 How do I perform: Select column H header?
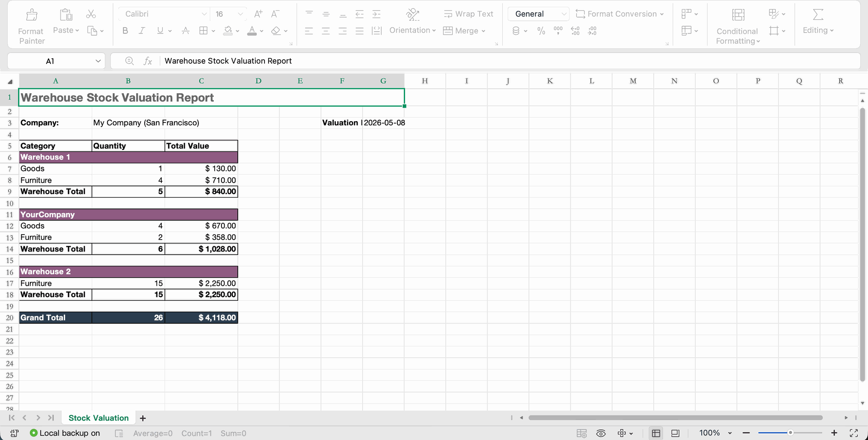[x=425, y=81]
